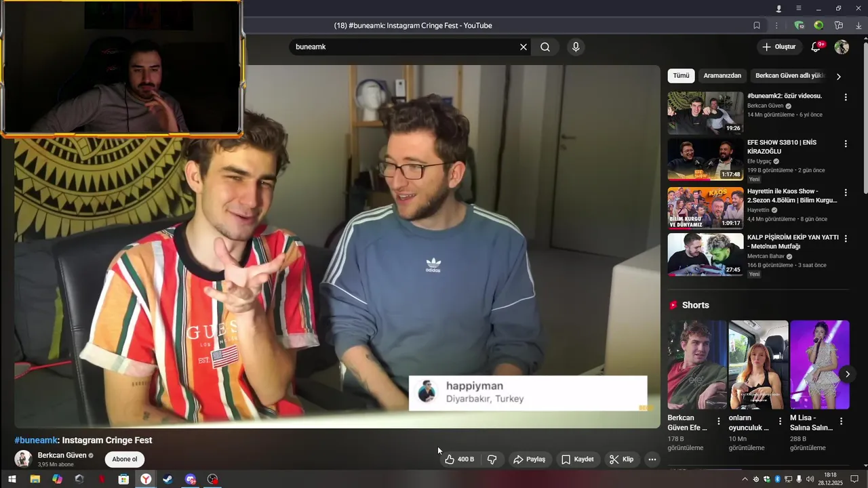
Task: Open the onların oyunculuk short
Action: pos(758,365)
